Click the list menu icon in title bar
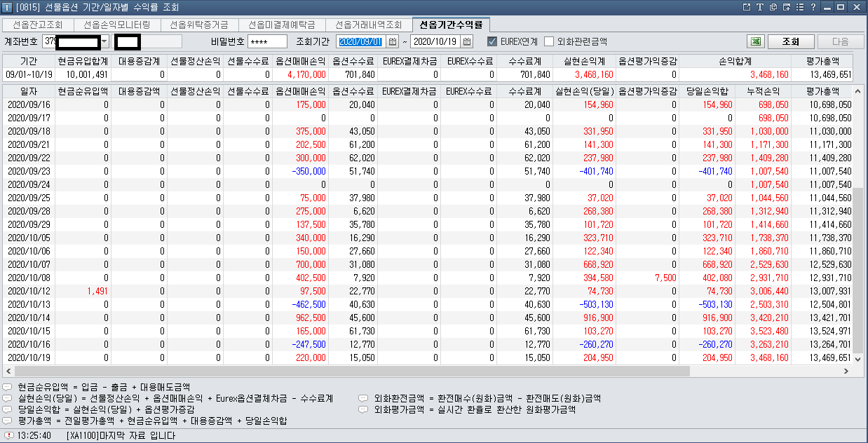868x443 pixels. click(799, 7)
